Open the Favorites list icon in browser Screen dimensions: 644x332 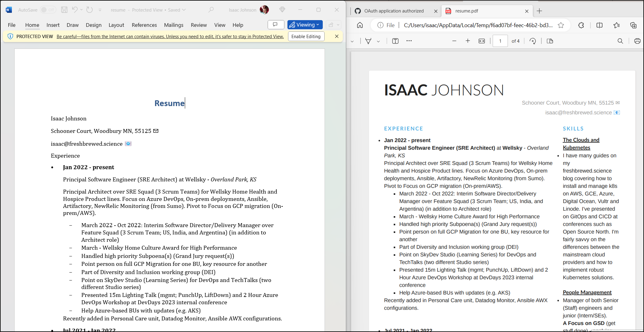click(617, 25)
